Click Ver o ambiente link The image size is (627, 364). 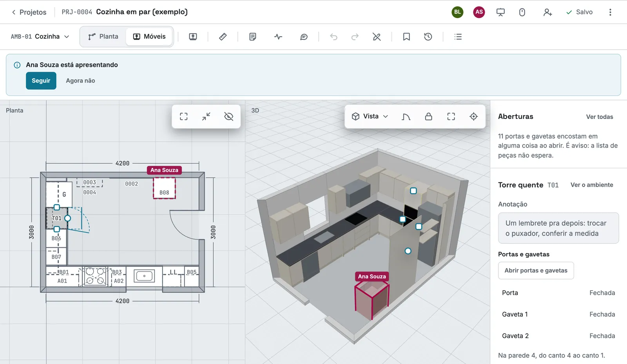click(592, 185)
